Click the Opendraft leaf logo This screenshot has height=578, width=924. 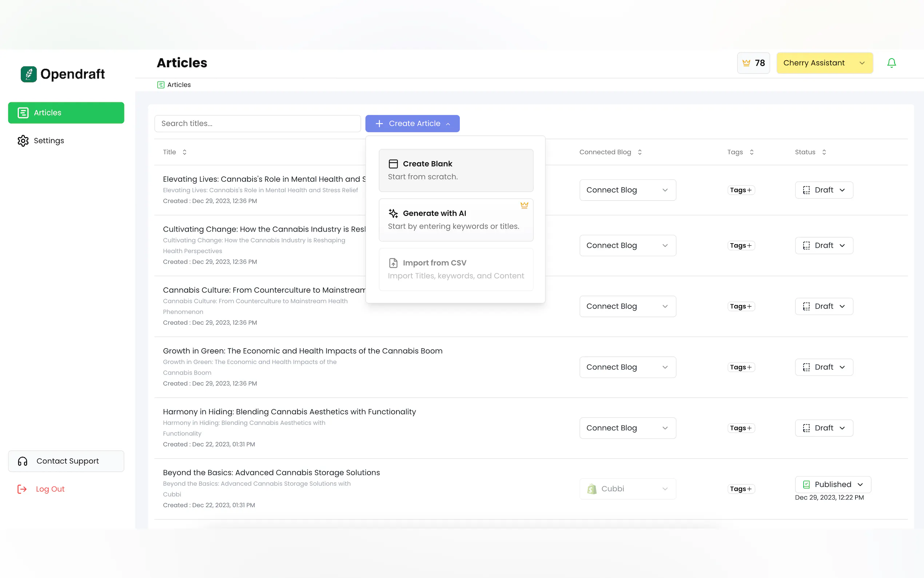pyautogui.click(x=29, y=74)
